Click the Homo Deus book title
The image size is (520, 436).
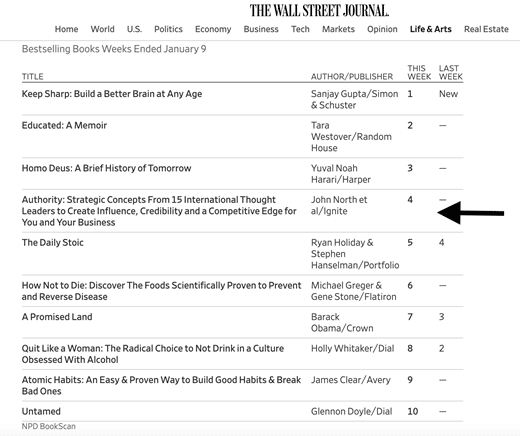(x=106, y=168)
